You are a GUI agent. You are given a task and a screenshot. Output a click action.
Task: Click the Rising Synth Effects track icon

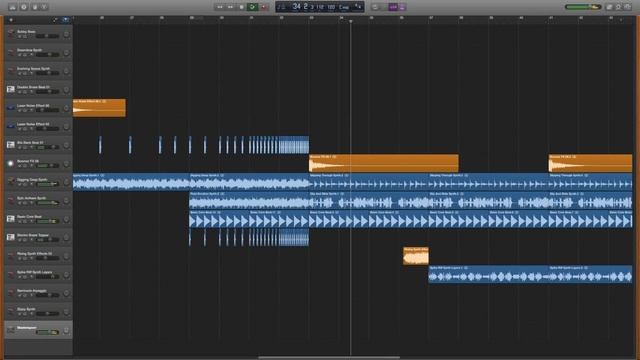click(x=11, y=256)
